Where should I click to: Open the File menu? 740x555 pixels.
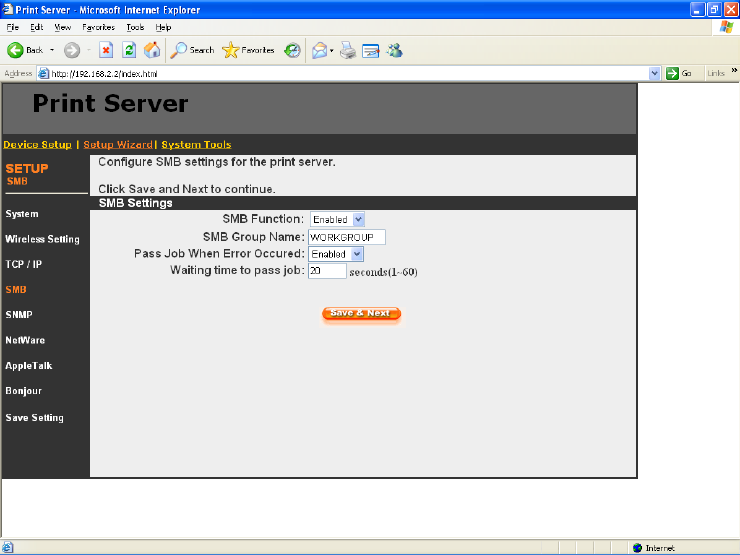(x=13, y=27)
